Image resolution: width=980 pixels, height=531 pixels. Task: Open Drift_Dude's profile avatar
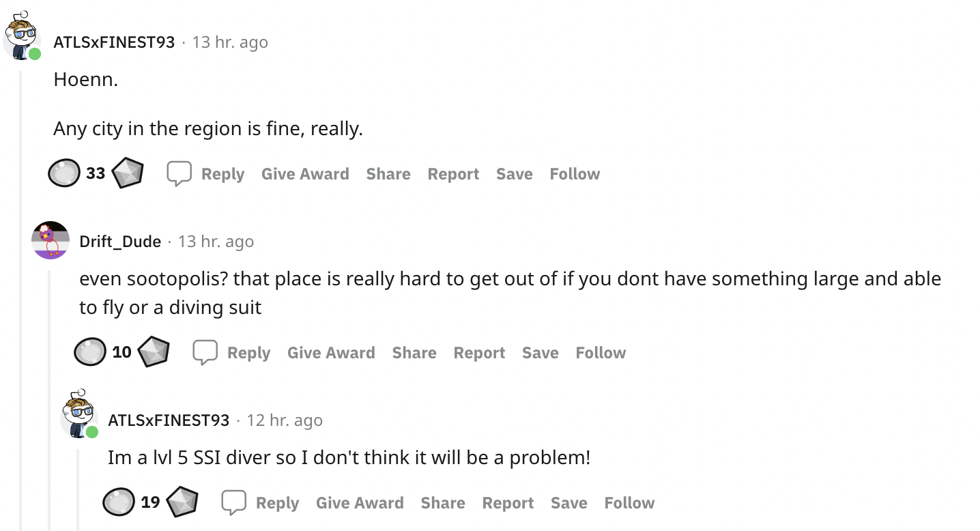tap(51, 240)
